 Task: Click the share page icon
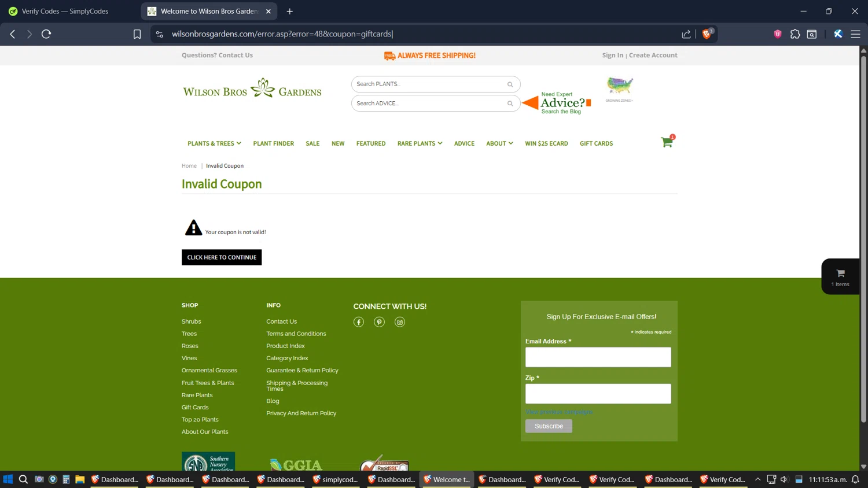(686, 34)
